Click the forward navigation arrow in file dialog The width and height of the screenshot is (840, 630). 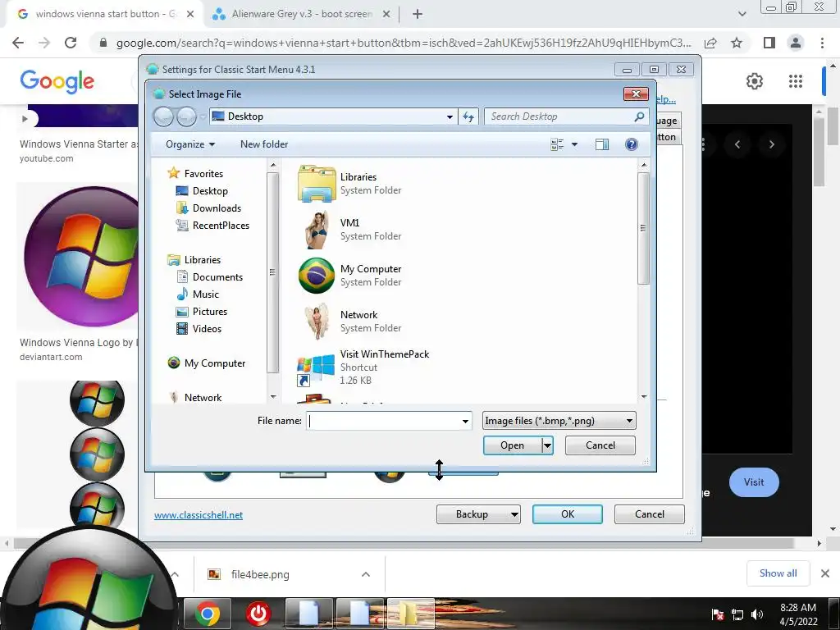click(x=186, y=116)
